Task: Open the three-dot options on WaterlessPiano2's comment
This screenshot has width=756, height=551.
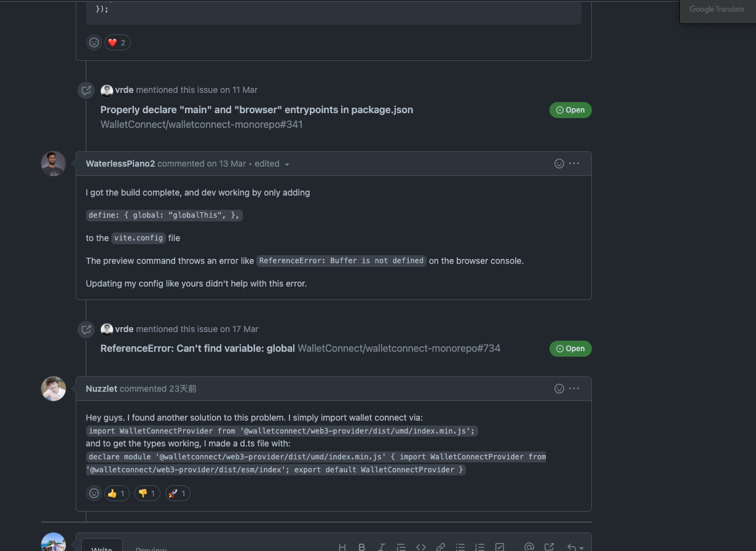Action: tap(574, 164)
